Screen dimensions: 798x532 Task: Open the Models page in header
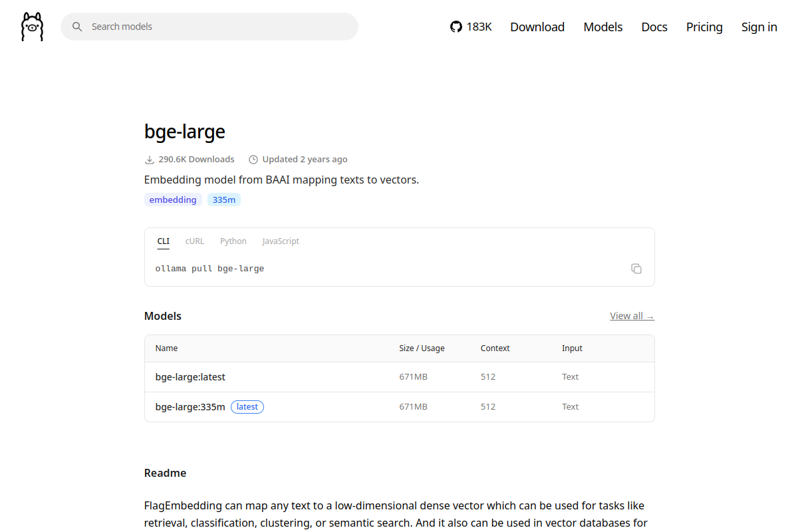(x=603, y=27)
